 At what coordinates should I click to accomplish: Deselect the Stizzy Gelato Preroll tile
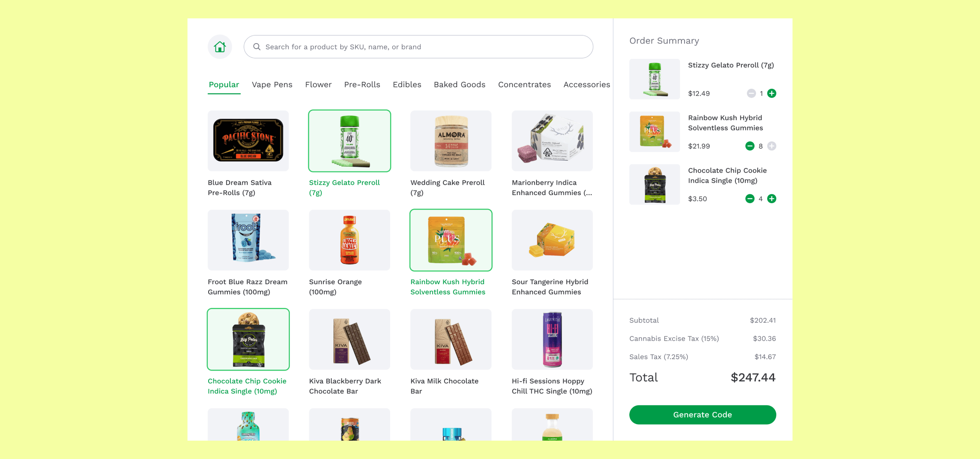pyautogui.click(x=350, y=155)
